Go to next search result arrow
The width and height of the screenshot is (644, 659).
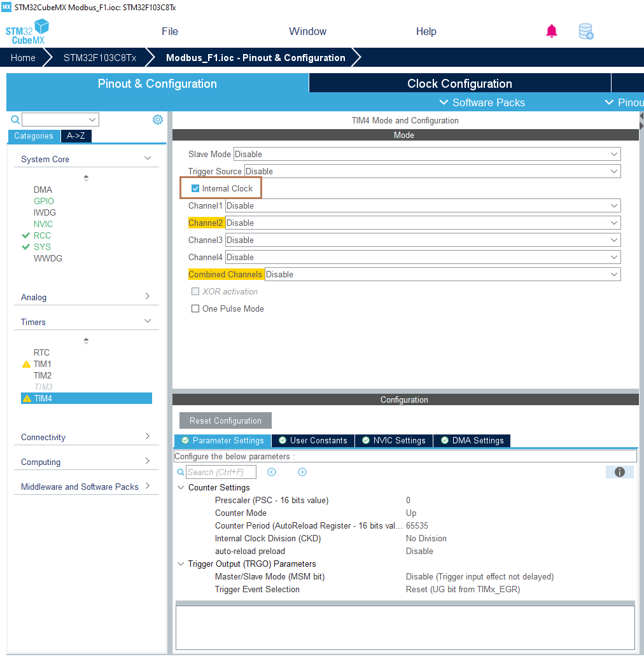click(302, 472)
